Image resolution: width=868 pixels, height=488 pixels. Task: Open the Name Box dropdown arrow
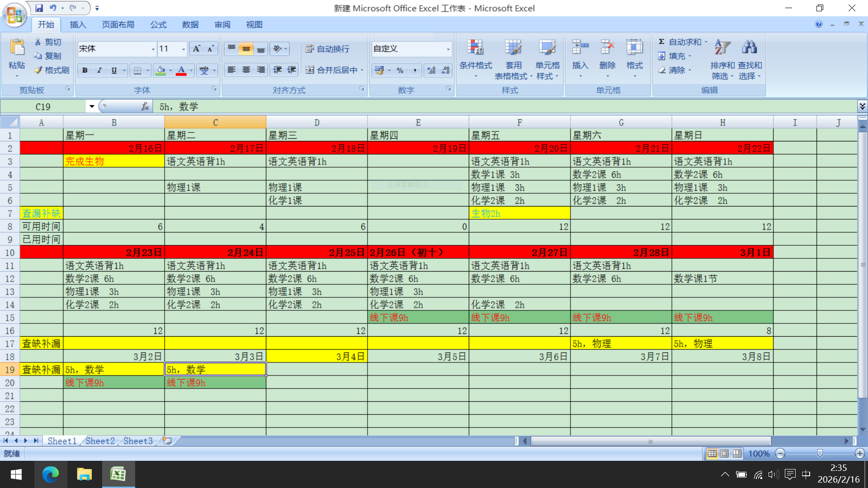[x=92, y=107]
